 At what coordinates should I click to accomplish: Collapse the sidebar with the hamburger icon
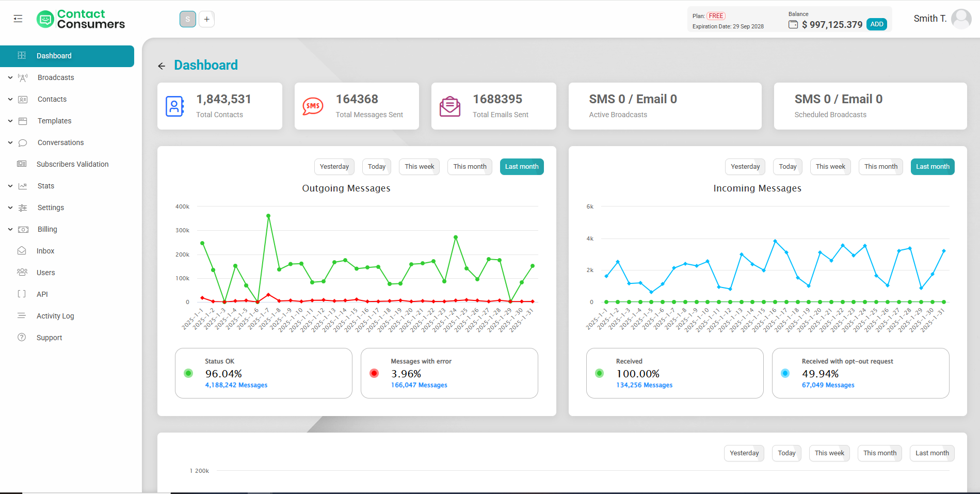pos(18,19)
